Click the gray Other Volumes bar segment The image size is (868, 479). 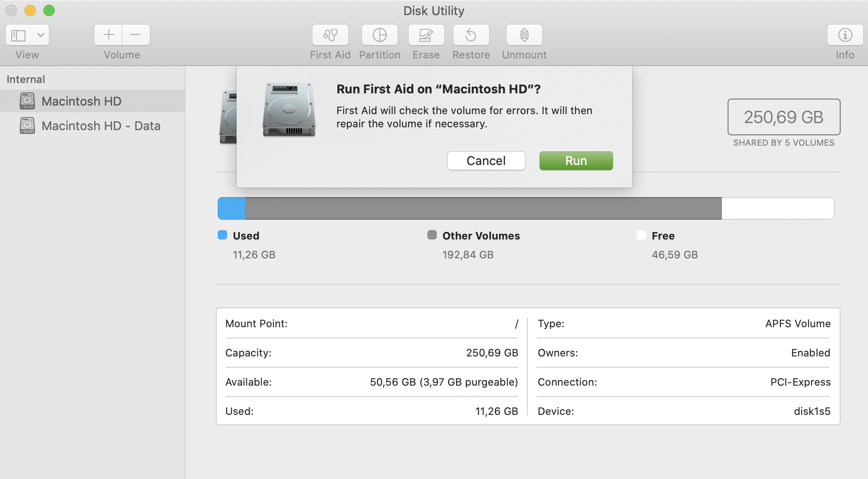coord(483,208)
